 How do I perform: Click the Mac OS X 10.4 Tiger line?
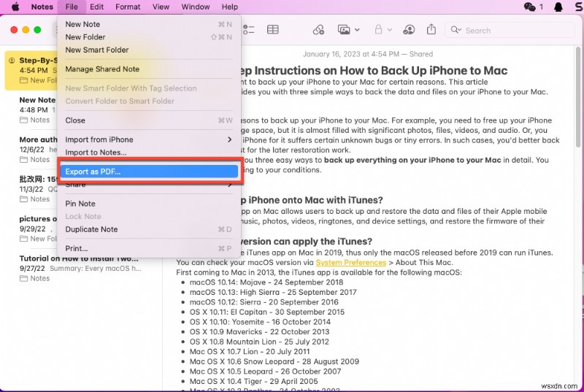click(253, 381)
